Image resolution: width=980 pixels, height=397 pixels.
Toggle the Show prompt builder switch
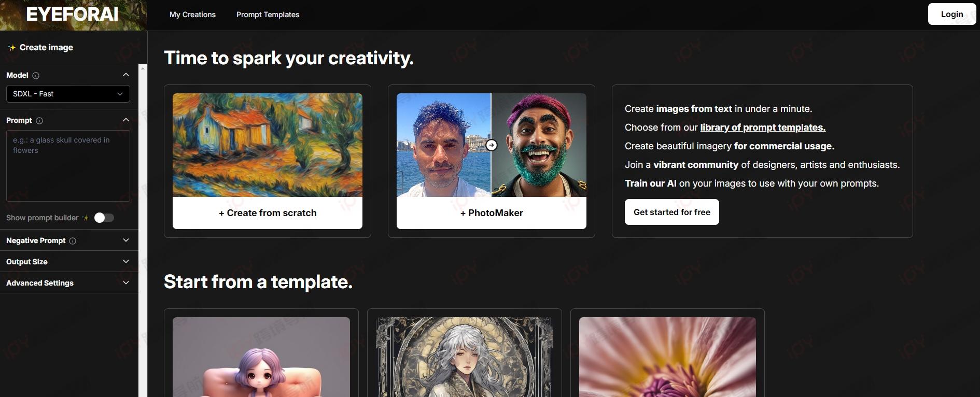point(104,218)
